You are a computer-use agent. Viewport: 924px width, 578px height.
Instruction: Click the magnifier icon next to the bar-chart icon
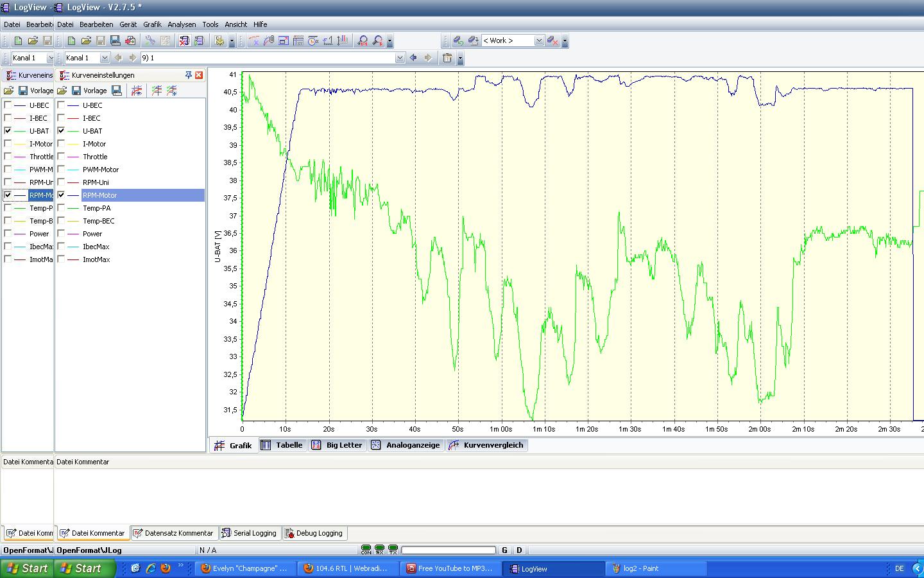(363, 40)
